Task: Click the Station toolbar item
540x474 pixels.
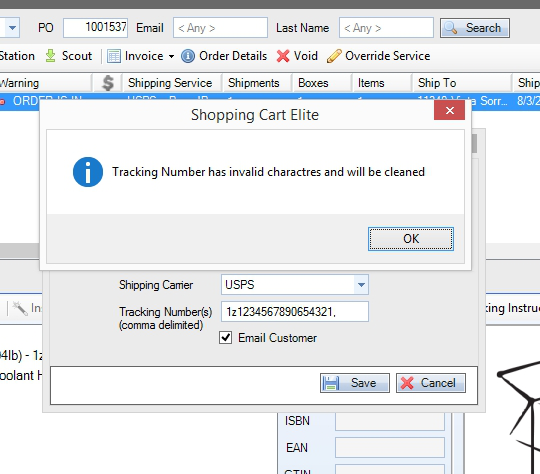Action: click(17, 56)
